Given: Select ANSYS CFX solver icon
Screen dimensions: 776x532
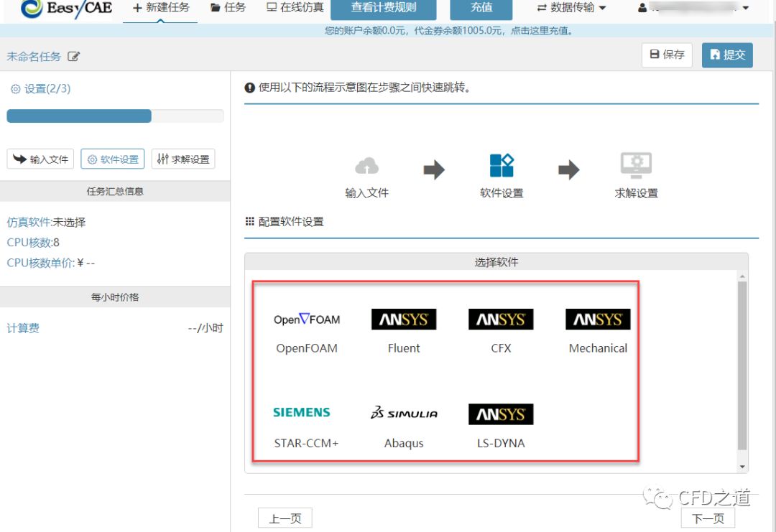Looking at the screenshot, I should tap(501, 319).
